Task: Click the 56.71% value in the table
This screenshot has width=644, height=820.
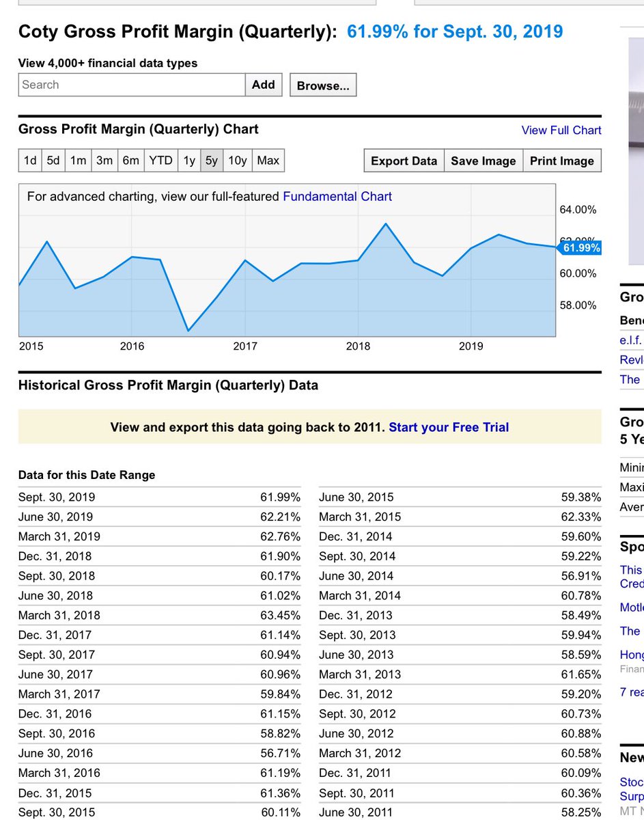Action: (280, 753)
